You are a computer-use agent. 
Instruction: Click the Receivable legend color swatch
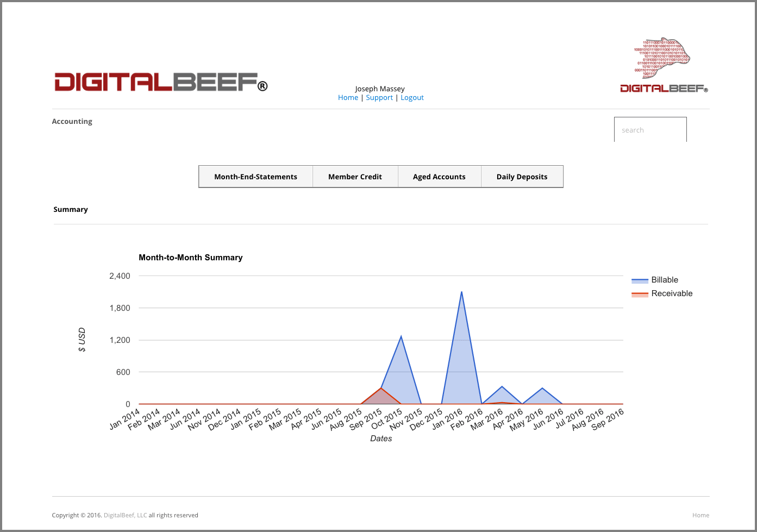click(640, 294)
